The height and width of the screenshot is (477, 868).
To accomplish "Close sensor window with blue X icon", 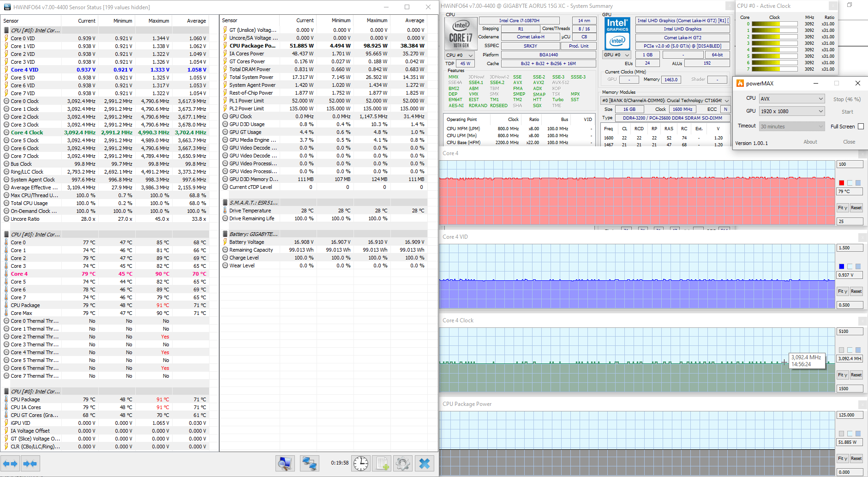I will tap(425, 463).
